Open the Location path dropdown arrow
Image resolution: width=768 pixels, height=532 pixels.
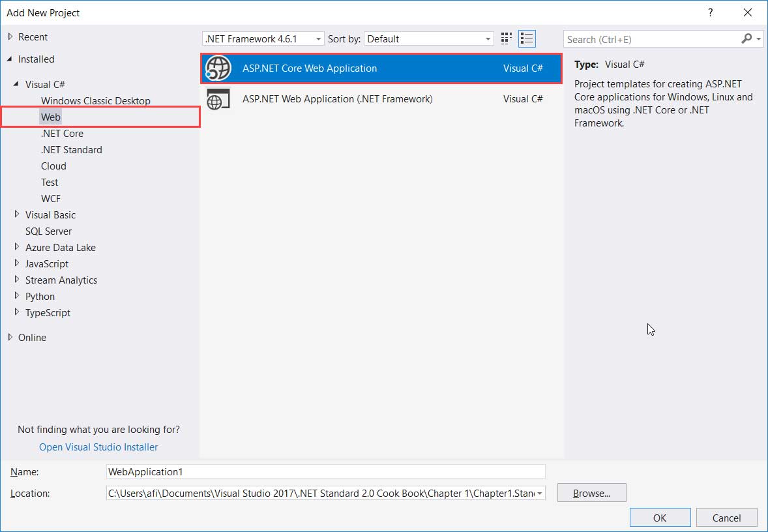coord(540,494)
